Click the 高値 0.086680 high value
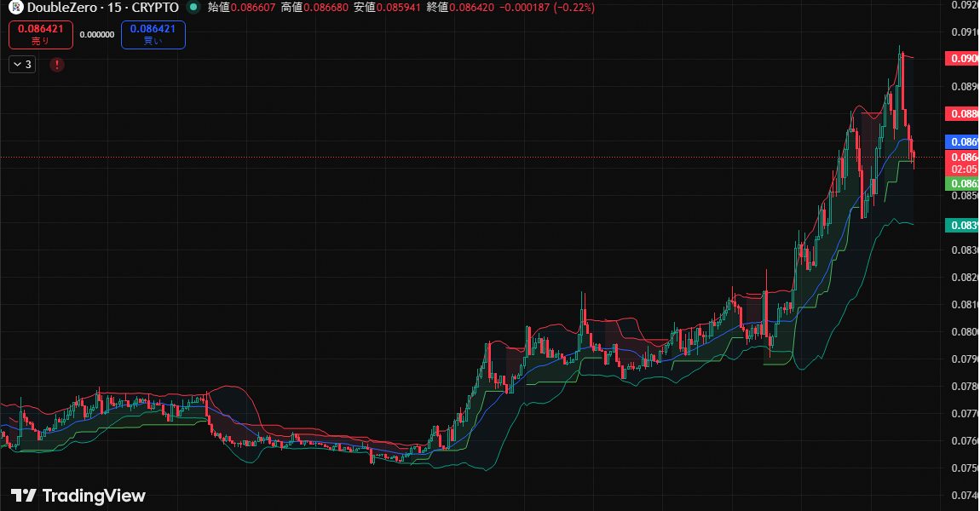 [314, 8]
